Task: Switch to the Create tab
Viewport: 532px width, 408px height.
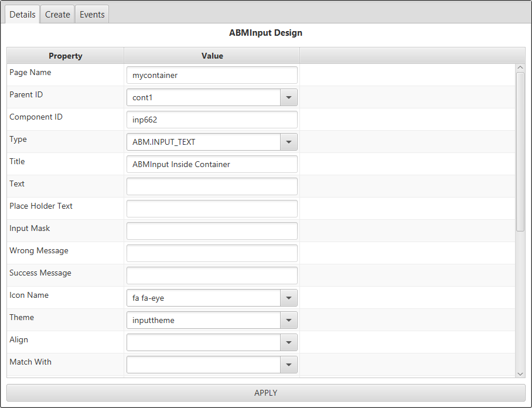Action: click(x=57, y=15)
